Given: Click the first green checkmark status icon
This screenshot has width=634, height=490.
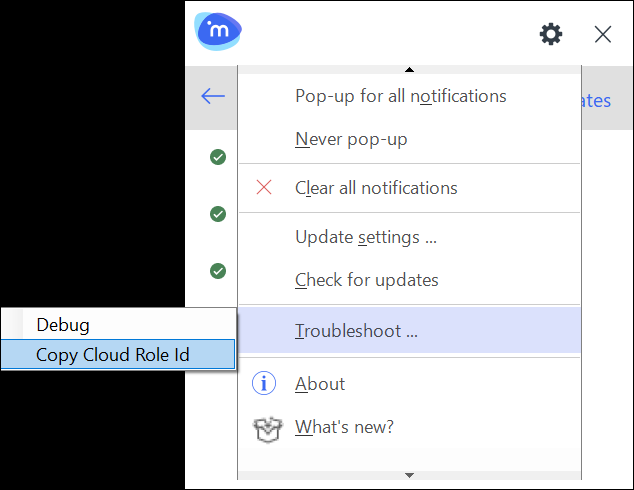Looking at the screenshot, I should tap(218, 157).
